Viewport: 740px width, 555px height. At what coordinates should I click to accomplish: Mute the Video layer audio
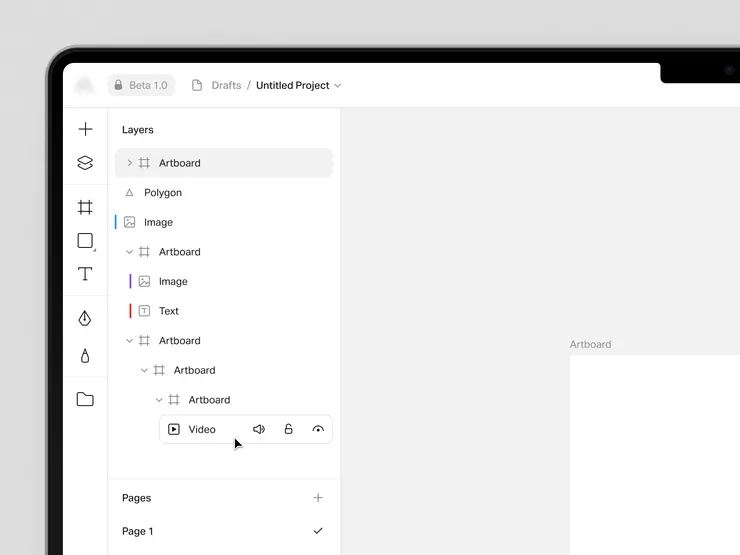point(259,429)
